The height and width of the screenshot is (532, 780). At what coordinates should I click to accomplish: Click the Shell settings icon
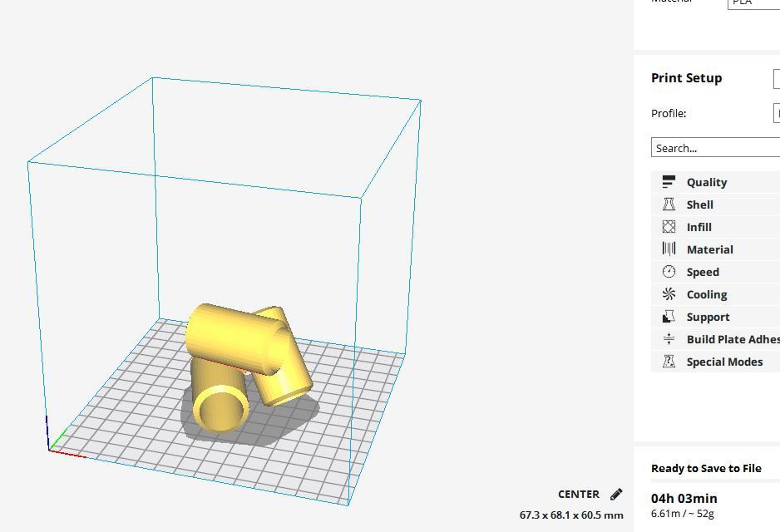click(x=669, y=204)
